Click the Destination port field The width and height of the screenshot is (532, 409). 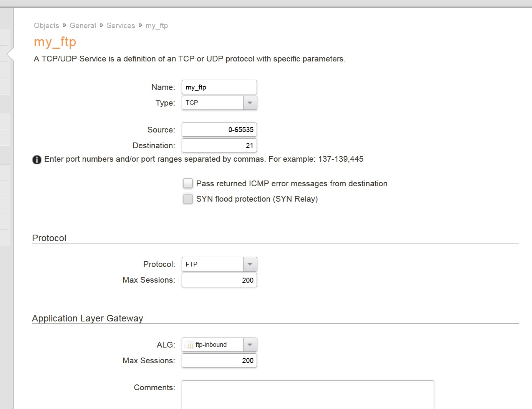pos(219,146)
